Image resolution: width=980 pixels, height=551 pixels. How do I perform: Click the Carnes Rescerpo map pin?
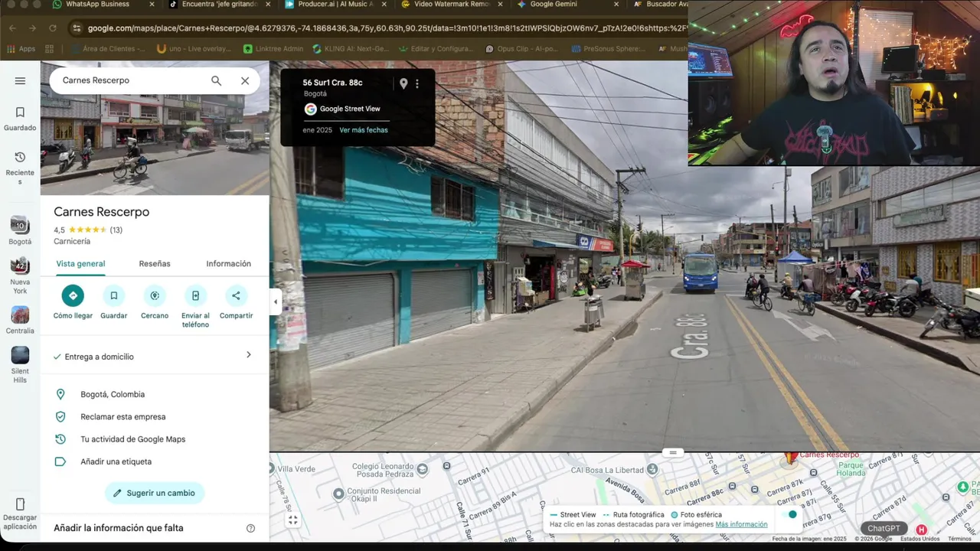click(789, 459)
